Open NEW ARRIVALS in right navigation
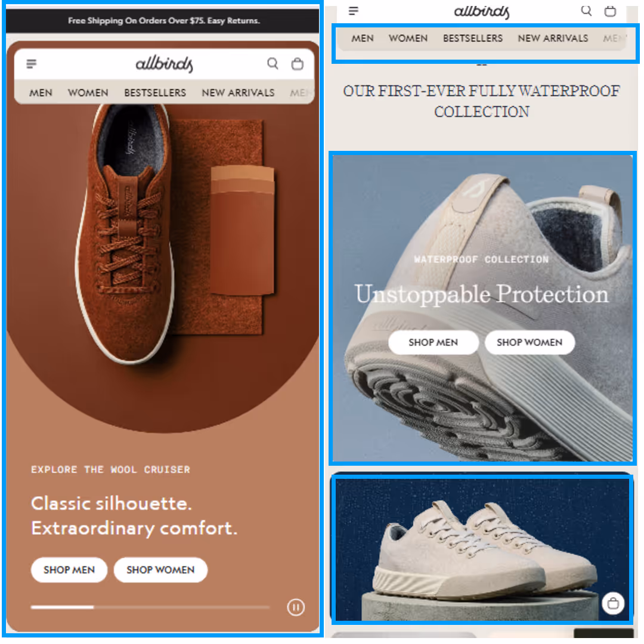644x644 pixels. pyautogui.click(x=553, y=38)
